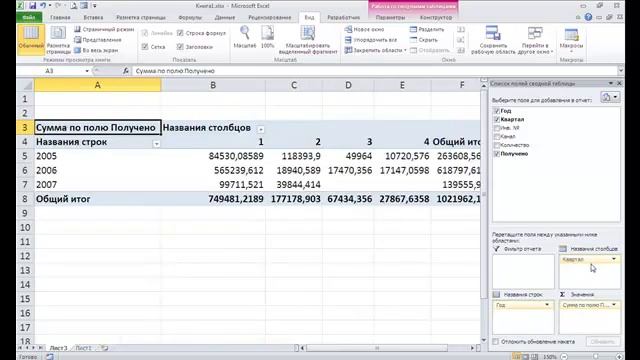
Task: Open the Excel Help question mark icon
Action: click(x=588, y=17)
